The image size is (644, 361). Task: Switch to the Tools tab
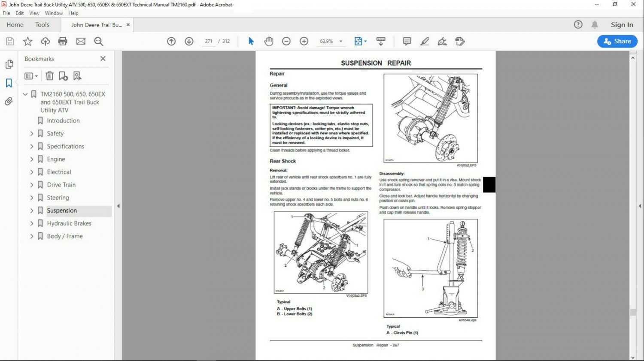(x=43, y=25)
